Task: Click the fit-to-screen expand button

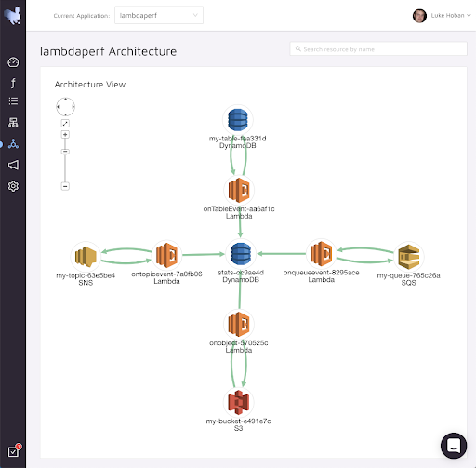Action: 65,124
